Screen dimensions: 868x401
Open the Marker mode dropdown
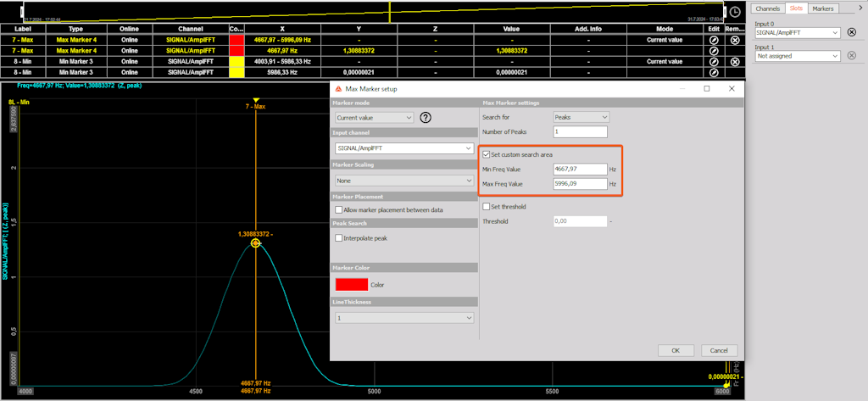pyautogui.click(x=374, y=118)
